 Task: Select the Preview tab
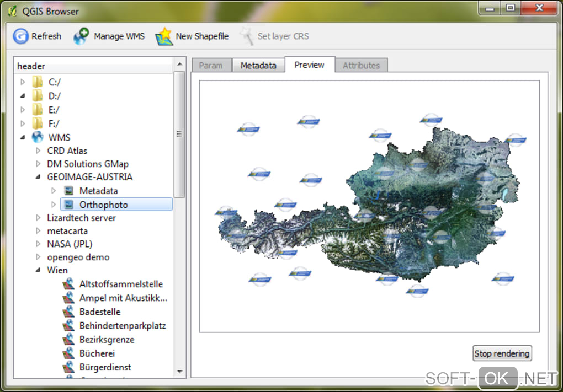[310, 65]
